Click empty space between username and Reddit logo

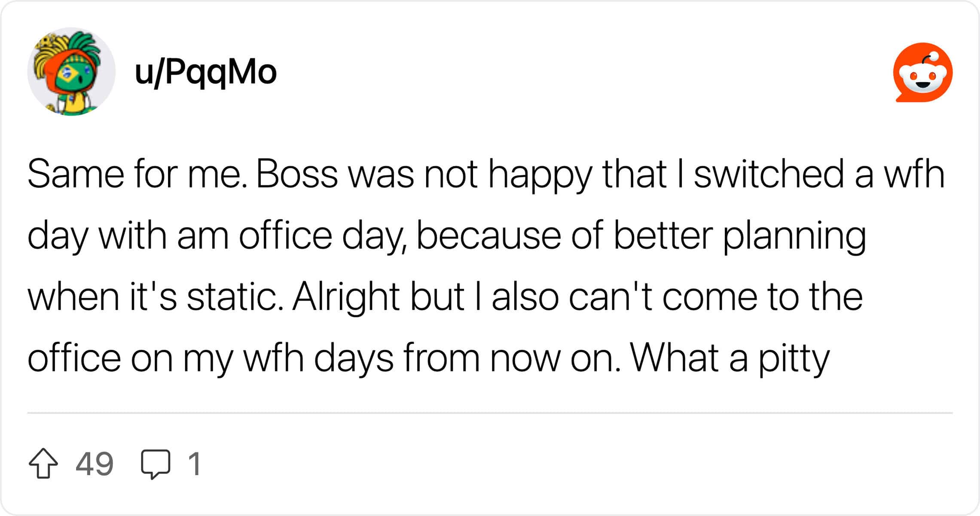584,72
